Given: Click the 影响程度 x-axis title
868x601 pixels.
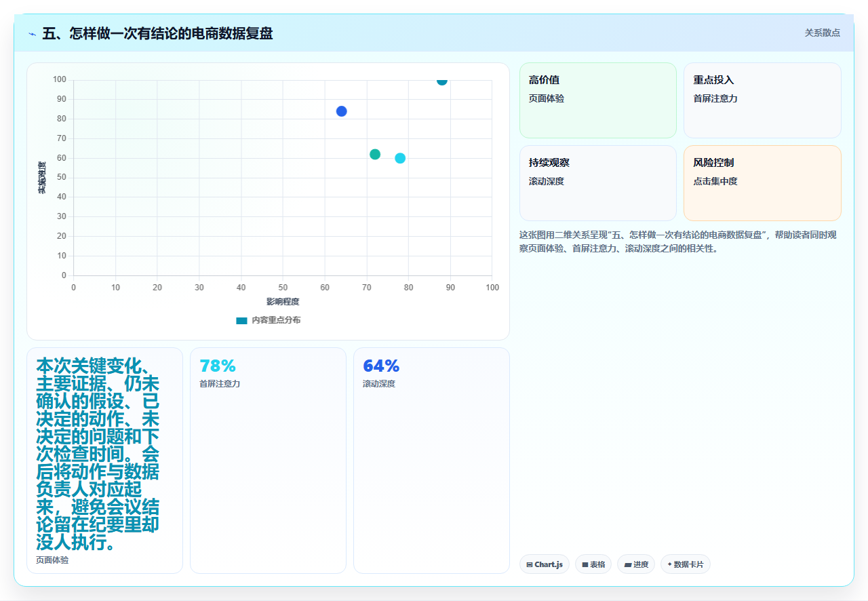Looking at the screenshot, I should 283,301.
